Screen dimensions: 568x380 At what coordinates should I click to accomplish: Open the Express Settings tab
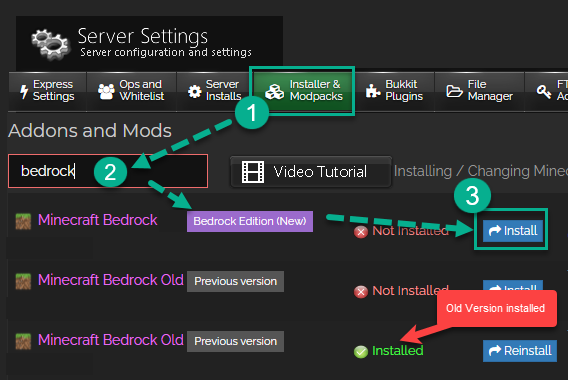47,91
